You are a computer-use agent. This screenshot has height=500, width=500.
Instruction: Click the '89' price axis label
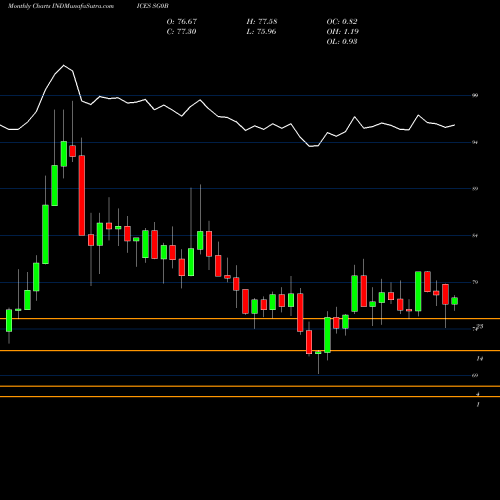(x=475, y=189)
